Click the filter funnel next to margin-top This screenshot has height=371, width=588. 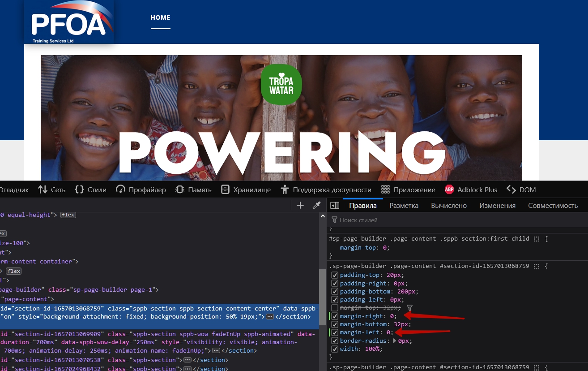pyautogui.click(x=409, y=308)
